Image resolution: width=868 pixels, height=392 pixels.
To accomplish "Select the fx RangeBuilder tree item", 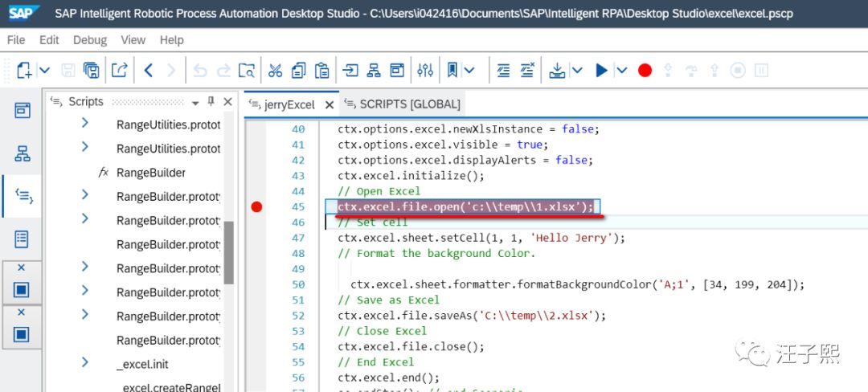I will (150, 173).
